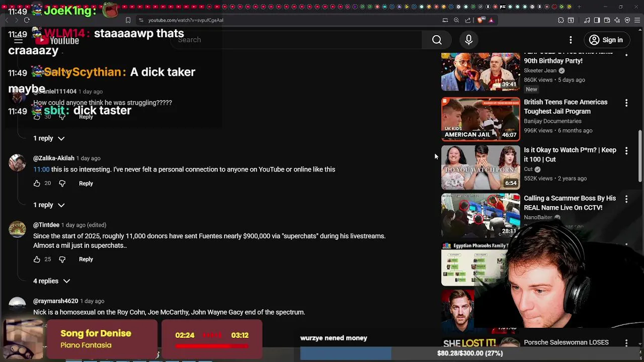This screenshot has height=362, width=644.
Task: Click the zoom magnifier icon in address bar
Action: point(456,20)
